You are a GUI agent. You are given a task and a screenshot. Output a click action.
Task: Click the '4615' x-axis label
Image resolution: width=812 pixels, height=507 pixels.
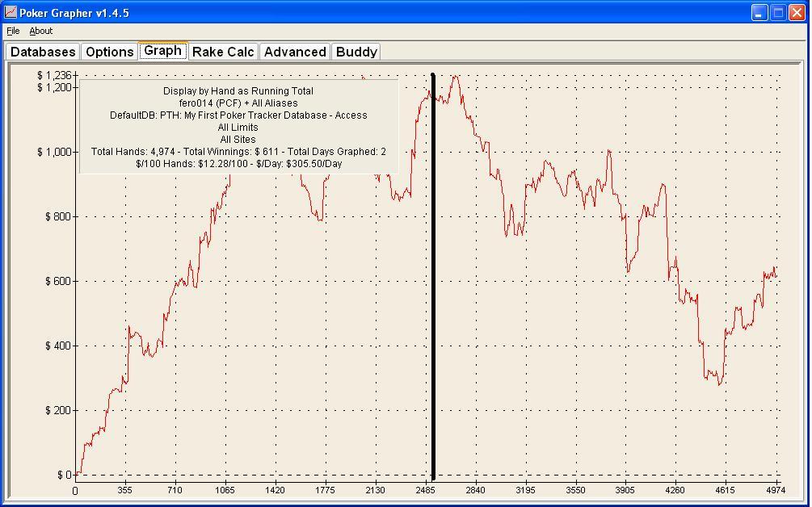(726, 490)
